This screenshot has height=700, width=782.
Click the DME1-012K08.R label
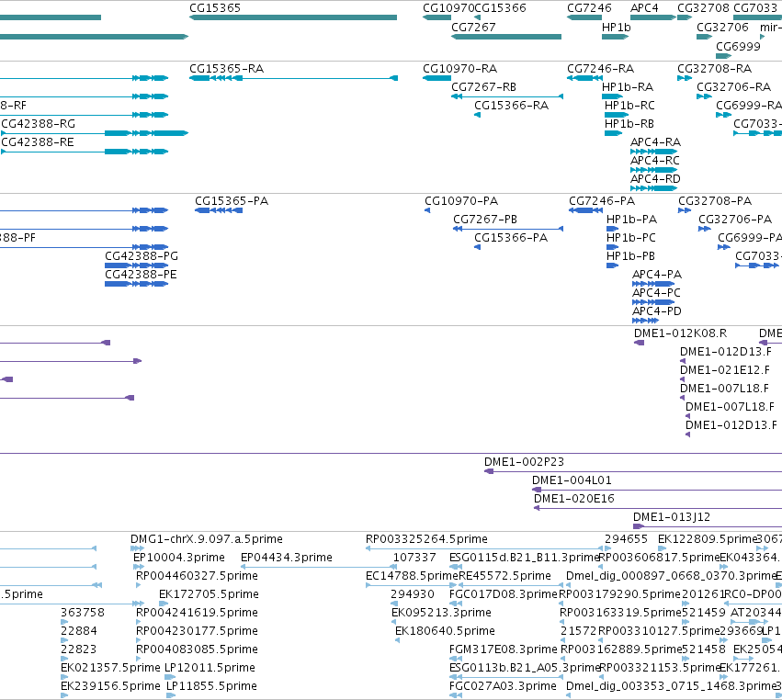tap(680, 333)
